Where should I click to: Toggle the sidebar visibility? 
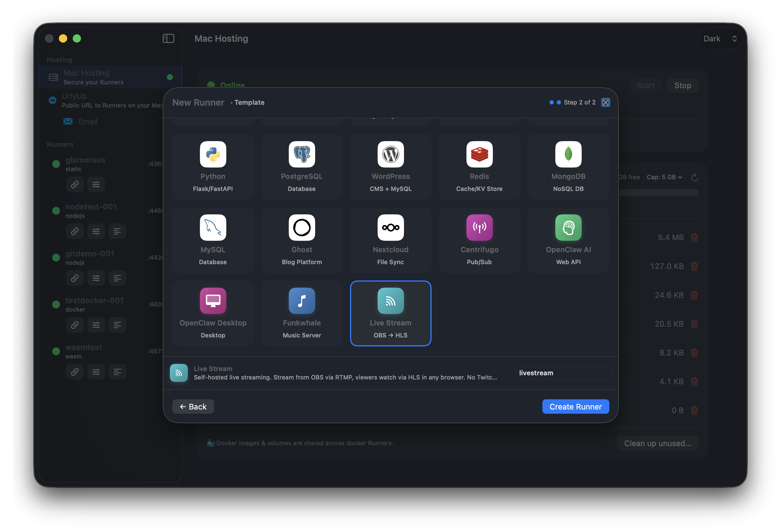[168, 39]
